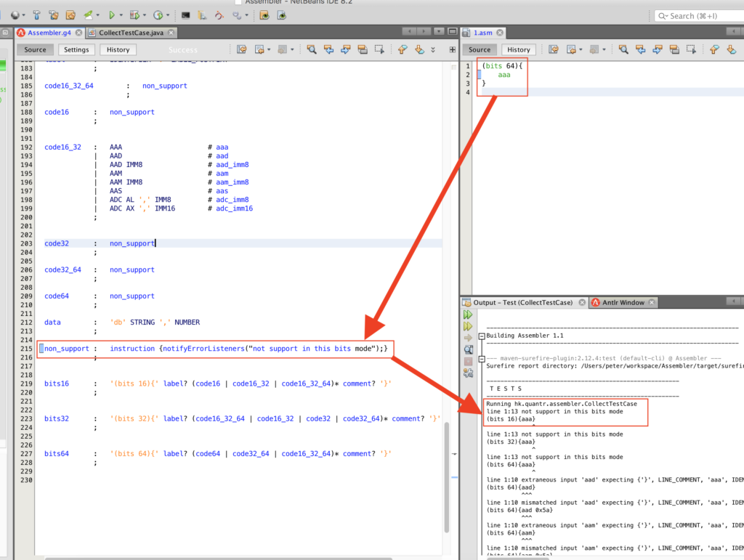This screenshot has width=744, height=560.
Task: Click Find Next Occurrence in Assembler.g4 toolbar
Action: point(345,49)
